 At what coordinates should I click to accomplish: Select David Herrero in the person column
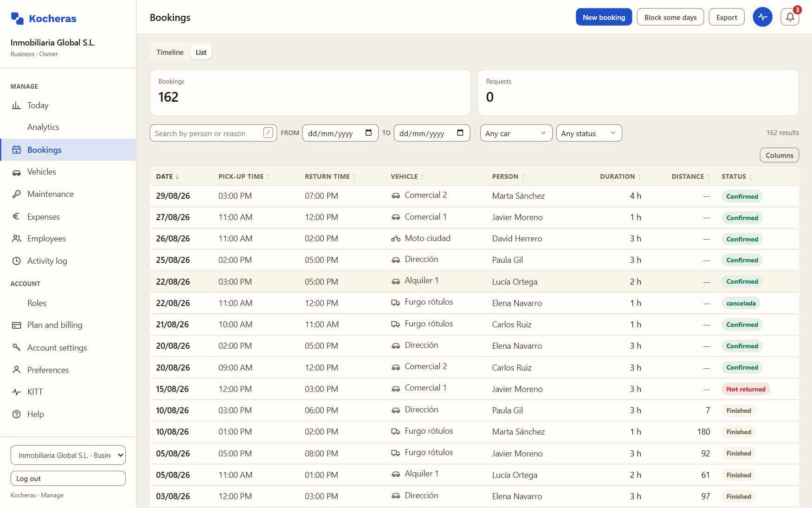(517, 239)
